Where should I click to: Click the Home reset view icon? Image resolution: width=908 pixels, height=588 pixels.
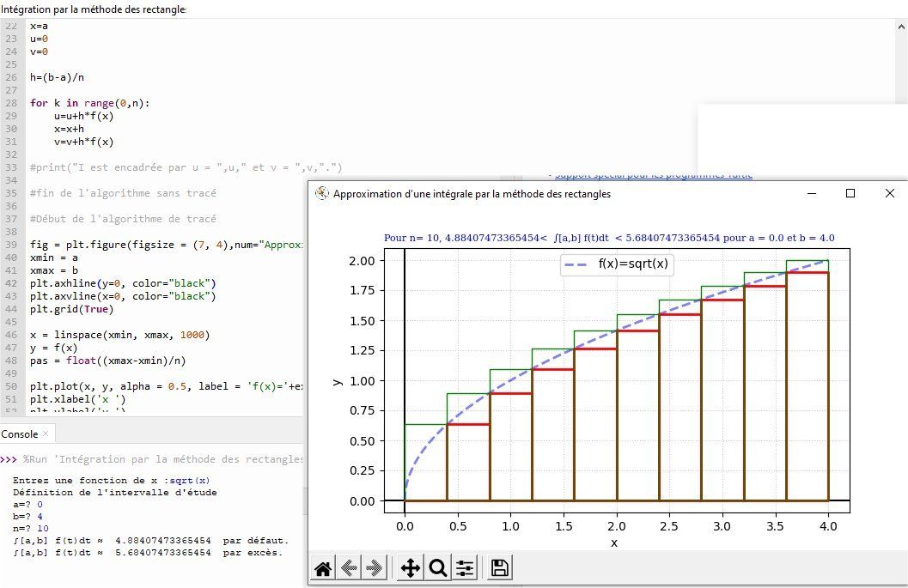click(324, 568)
